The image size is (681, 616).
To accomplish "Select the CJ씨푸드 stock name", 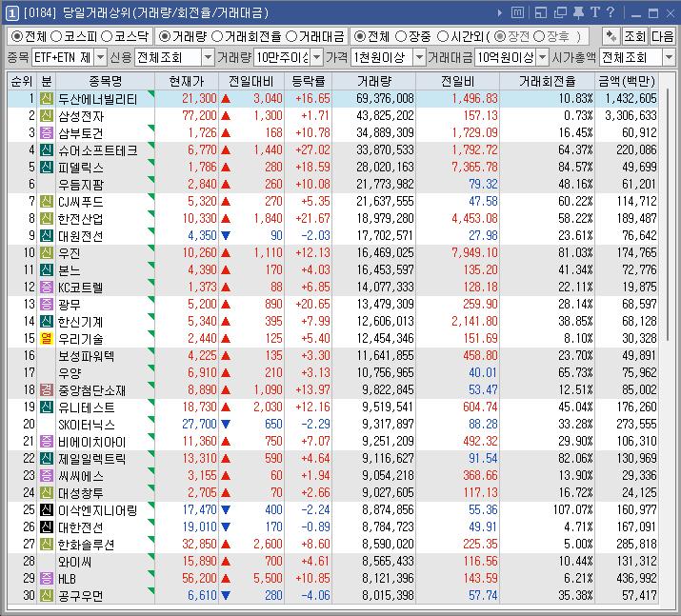I will point(81,202).
